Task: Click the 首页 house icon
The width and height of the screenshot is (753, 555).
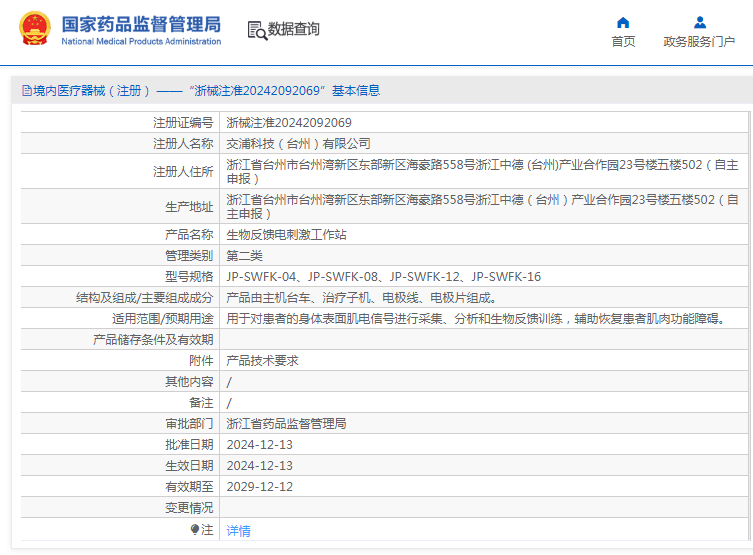Action: pyautogui.click(x=623, y=23)
